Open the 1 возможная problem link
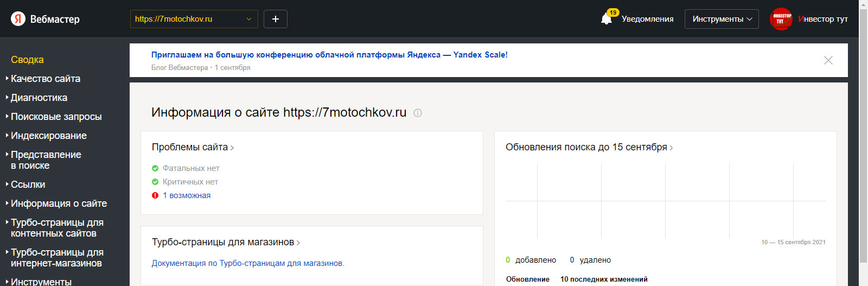Image resolution: width=868 pixels, height=286 pixels. pyautogui.click(x=187, y=195)
